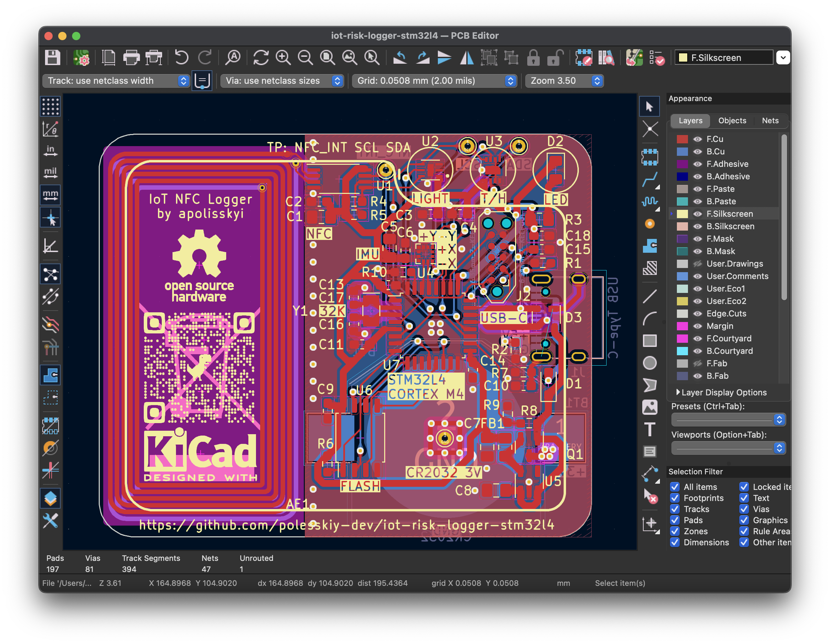Switch to the Nets tab

tap(770, 120)
